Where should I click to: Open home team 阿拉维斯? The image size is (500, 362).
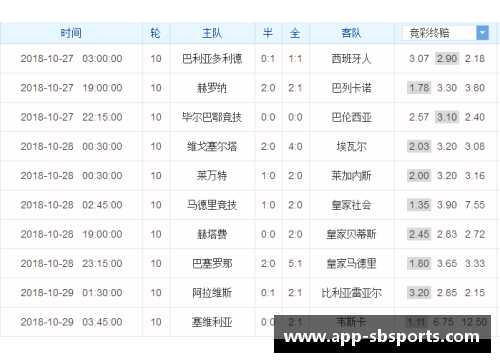point(212,293)
